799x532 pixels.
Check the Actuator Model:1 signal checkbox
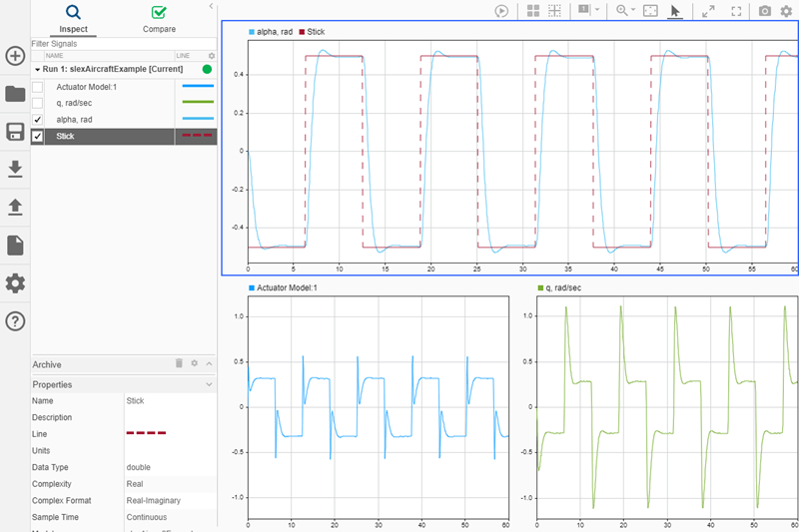pos(38,87)
